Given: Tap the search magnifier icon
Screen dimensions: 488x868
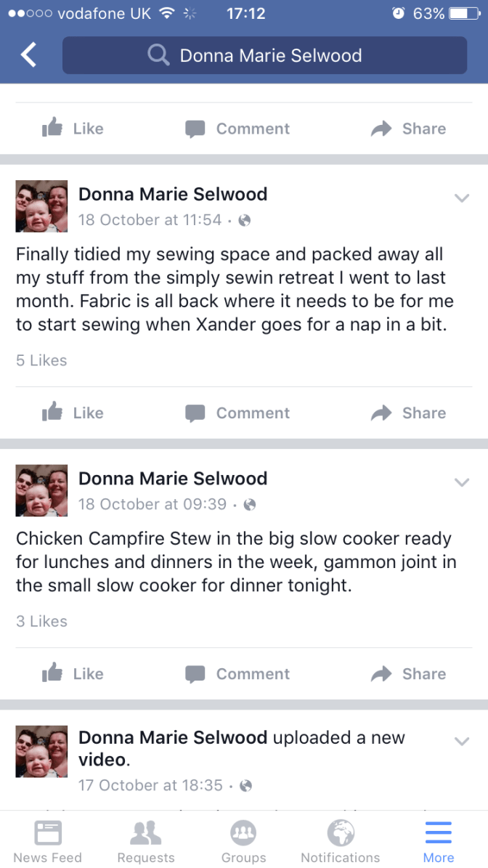Looking at the screenshot, I should pyautogui.click(x=158, y=55).
